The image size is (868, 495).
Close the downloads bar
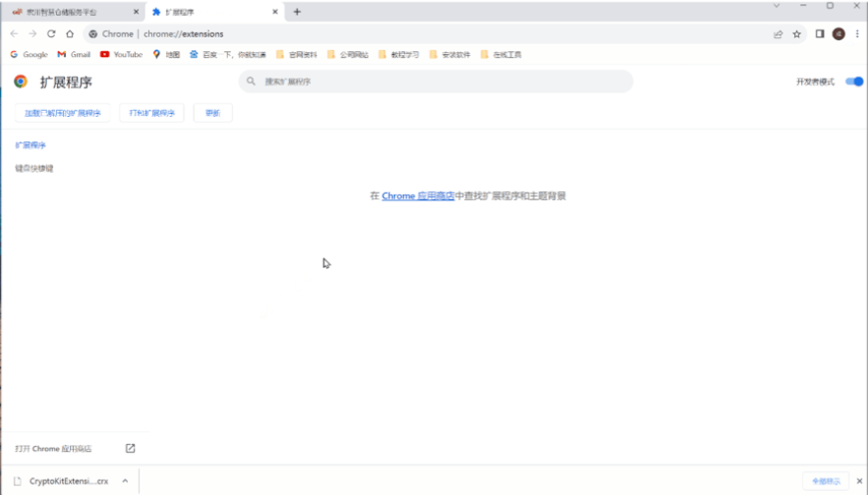[859, 481]
